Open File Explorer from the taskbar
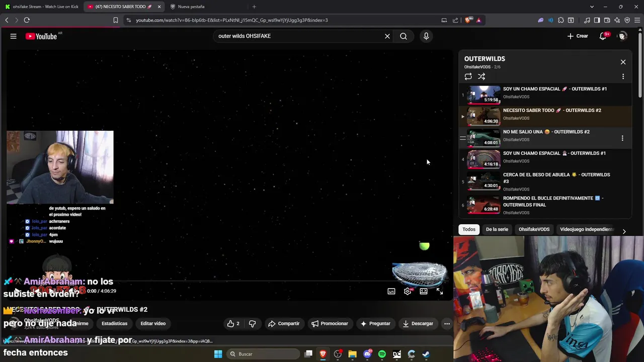644x362 pixels. click(x=352, y=354)
